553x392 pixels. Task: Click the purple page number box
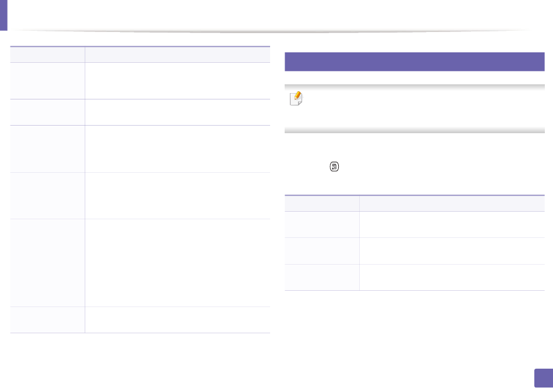click(544, 378)
